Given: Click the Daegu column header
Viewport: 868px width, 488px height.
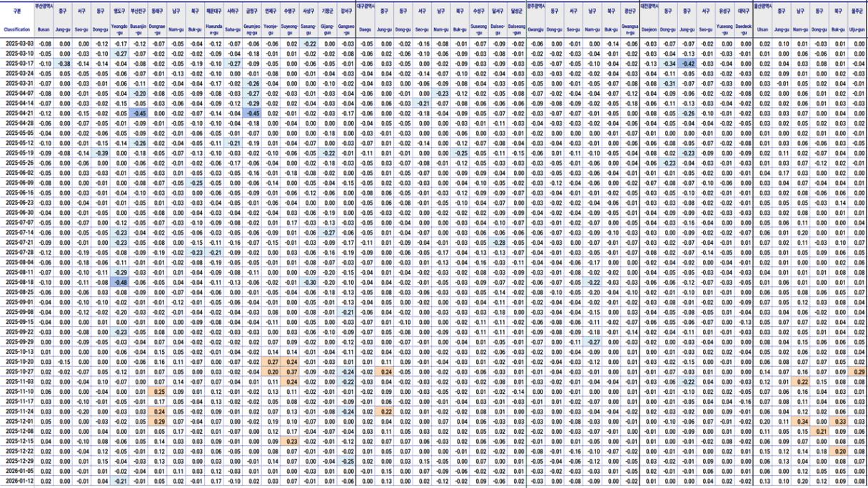Looking at the screenshot, I should point(365,30).
